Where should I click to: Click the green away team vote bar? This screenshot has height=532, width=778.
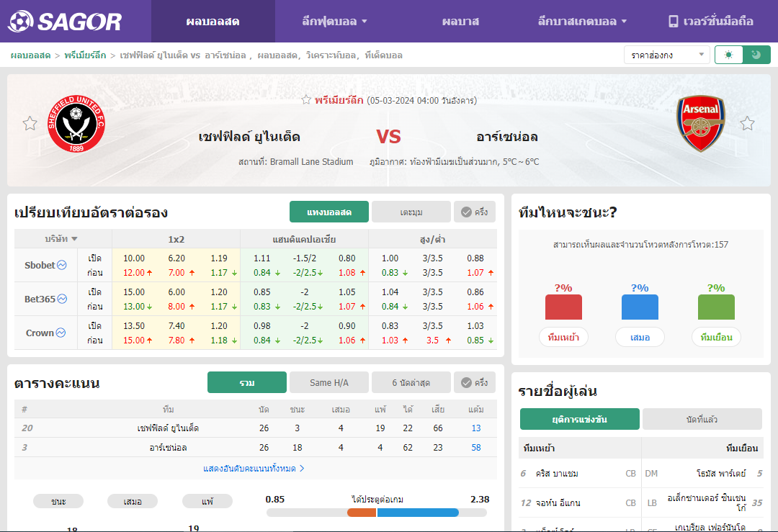717,307
